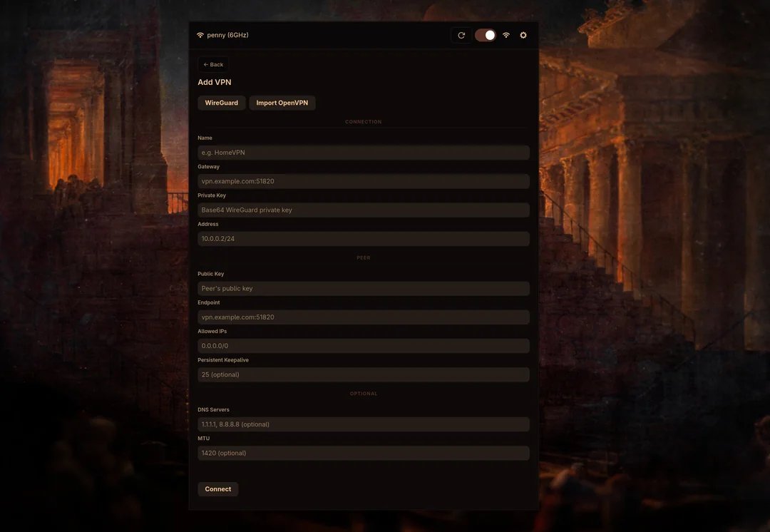Focus the DNS Servers field
The image size is (770, 532).
(364, 424)
